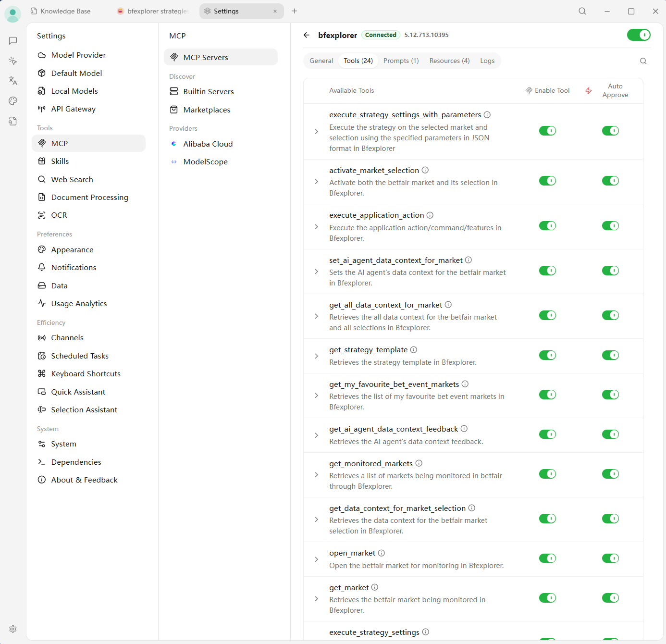The width and height of the screenshot is (666, 644).
Task: Add a new tab with plus icon
Action: 295,11
